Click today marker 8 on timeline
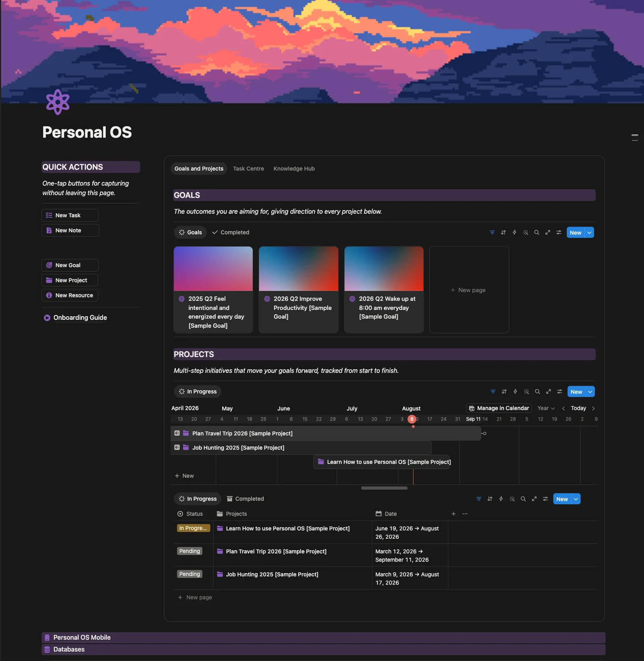Image resolution: width=644 pixels, height=661 pixels. tap(412, 419)
